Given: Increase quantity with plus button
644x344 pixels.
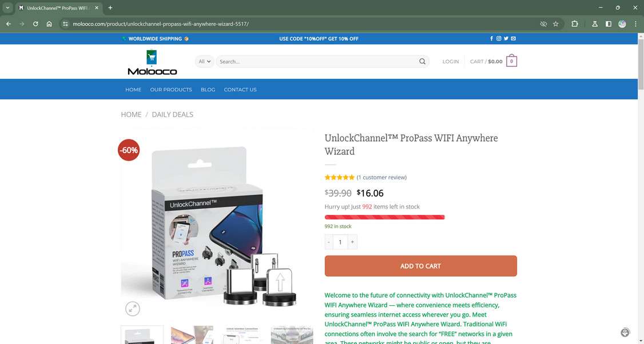Looking at the screenshot, I should point(352,242).
